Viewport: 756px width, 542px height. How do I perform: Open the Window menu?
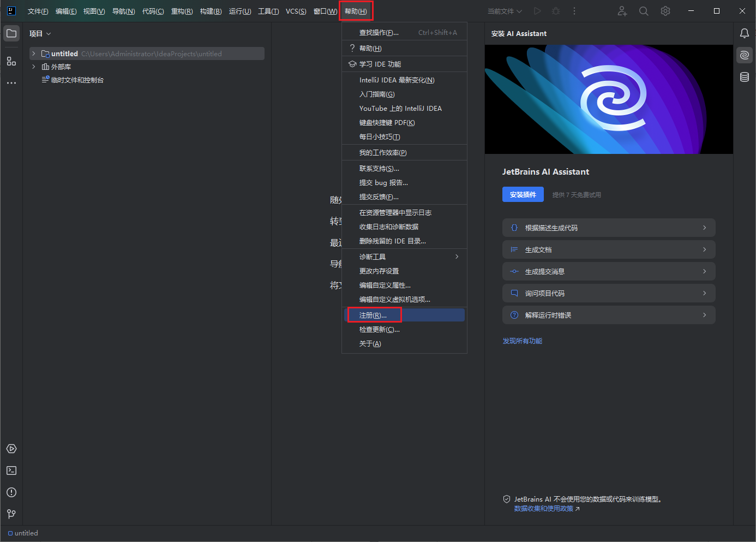click(x=325, y=11)
